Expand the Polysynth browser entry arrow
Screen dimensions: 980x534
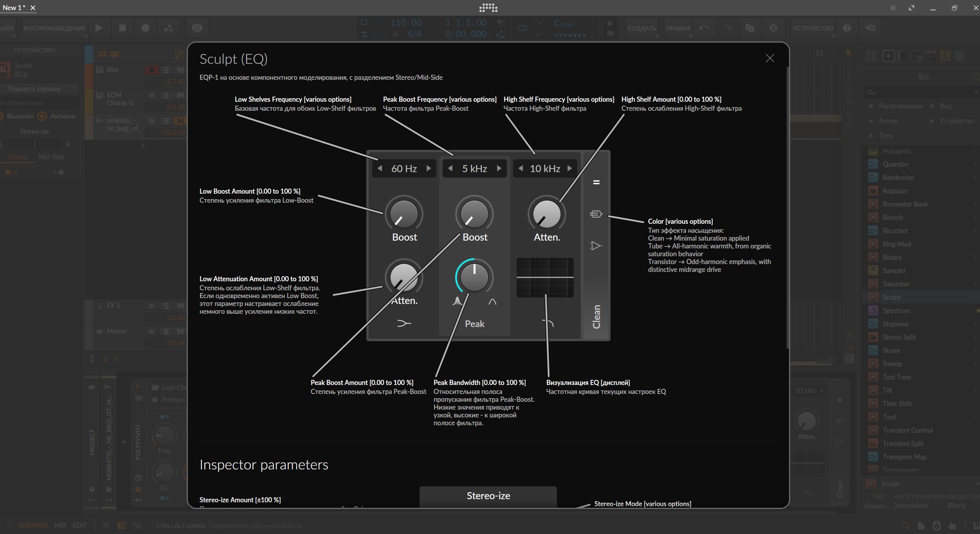(975, 151)
